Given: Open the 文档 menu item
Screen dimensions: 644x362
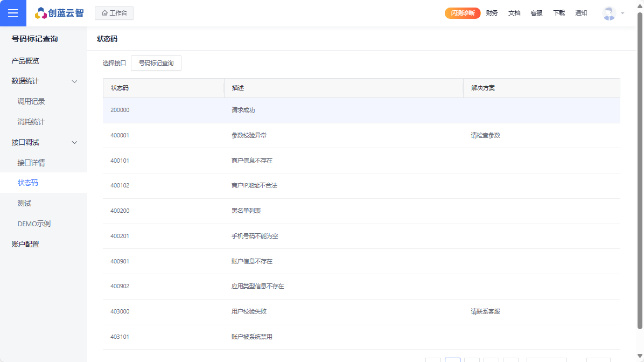Looking at the screenshot, I should pos(514,13).
